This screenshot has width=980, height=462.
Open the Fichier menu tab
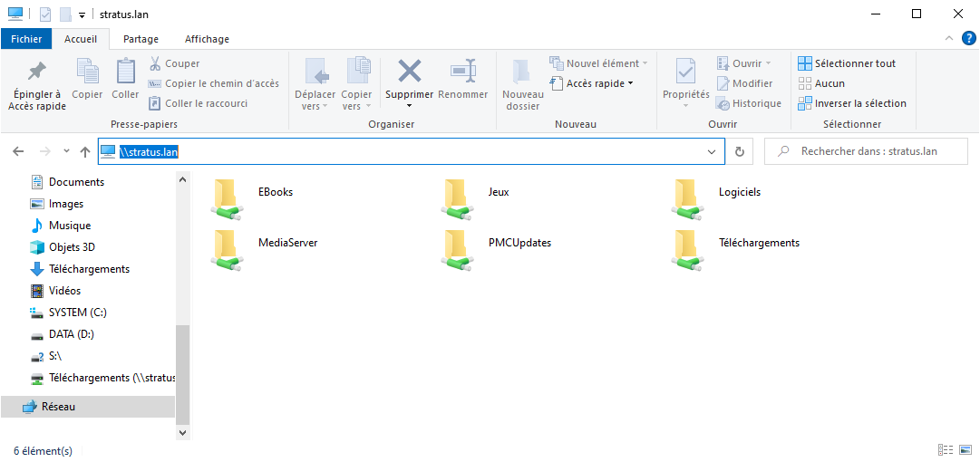(x=26, y=39)
